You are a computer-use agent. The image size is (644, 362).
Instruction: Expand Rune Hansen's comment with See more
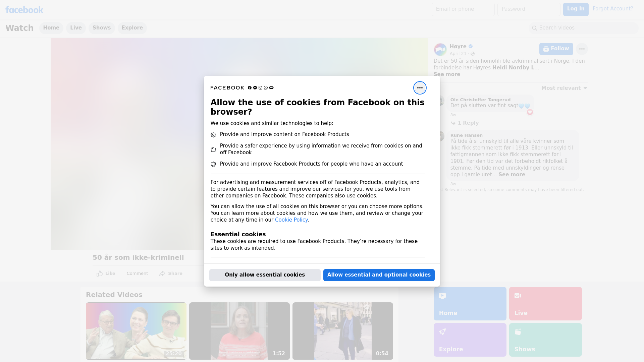click(x=512, y=175)
